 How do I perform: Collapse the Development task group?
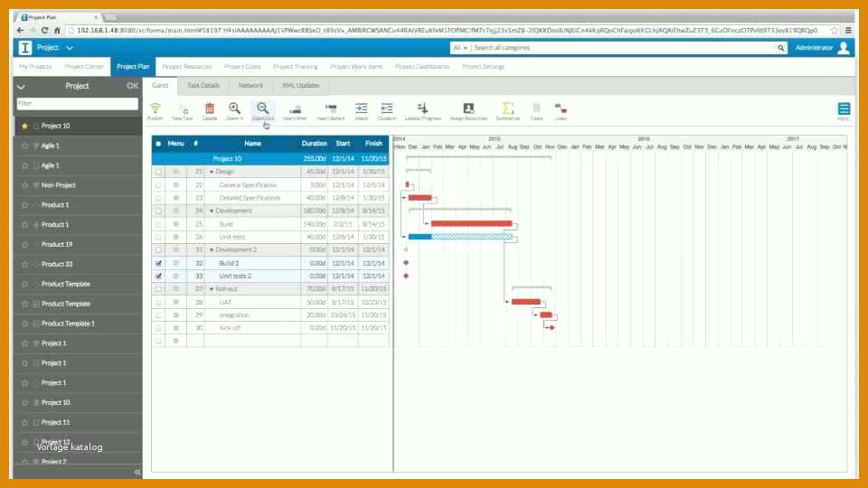click(x=212, y=211)
